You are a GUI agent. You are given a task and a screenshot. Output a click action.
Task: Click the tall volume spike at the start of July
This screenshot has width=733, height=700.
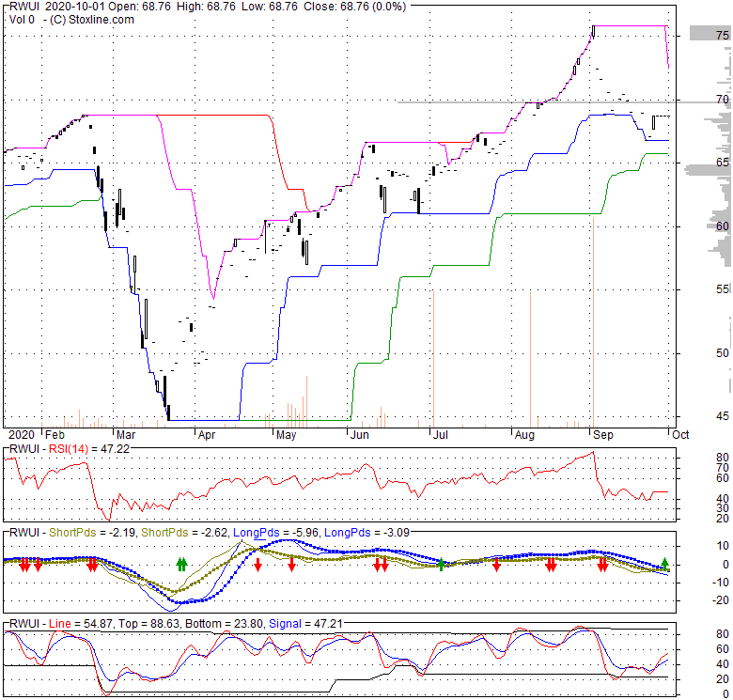433,359
